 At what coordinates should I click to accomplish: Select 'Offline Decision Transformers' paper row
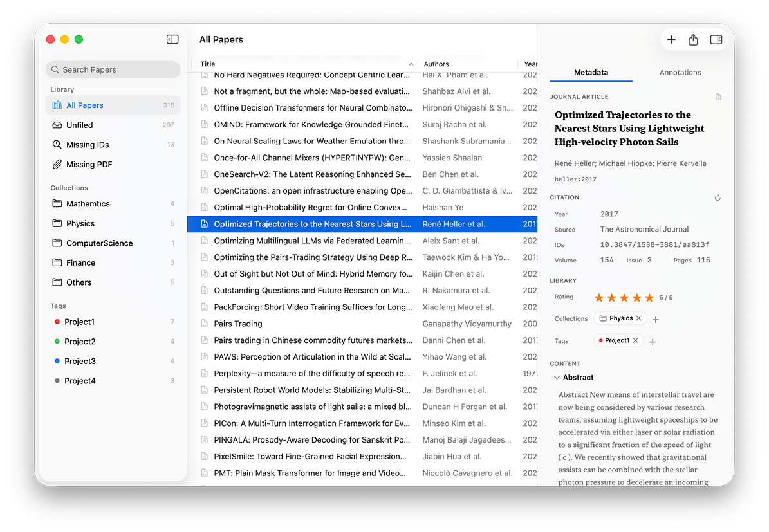click(362, 108)
